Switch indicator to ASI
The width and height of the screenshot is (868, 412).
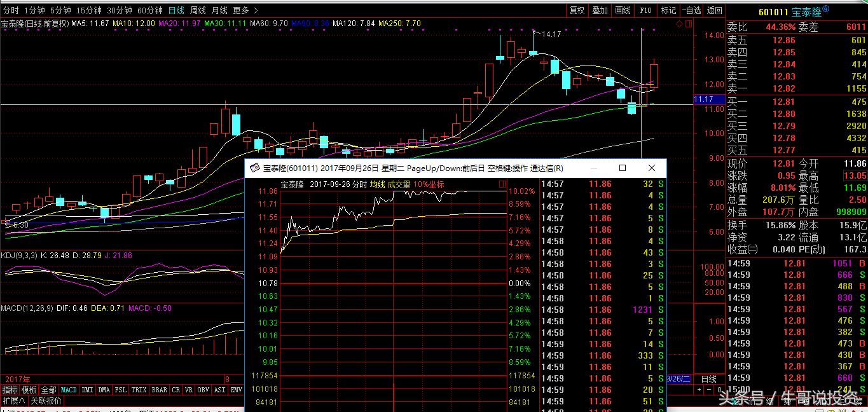point(220,390)
